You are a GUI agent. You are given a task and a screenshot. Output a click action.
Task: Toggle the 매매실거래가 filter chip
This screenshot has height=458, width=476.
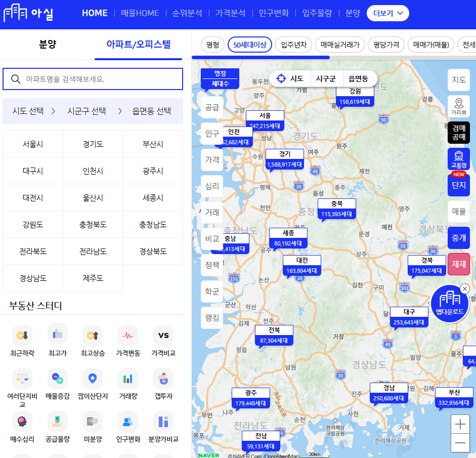(x=340, y=45)
